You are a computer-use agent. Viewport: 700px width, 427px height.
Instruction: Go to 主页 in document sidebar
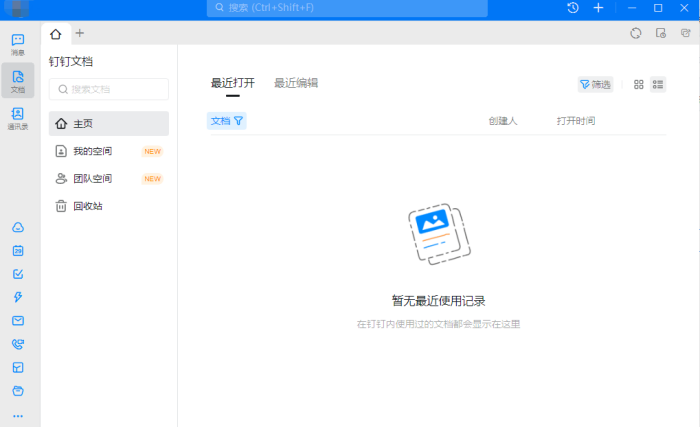point(109,124)
